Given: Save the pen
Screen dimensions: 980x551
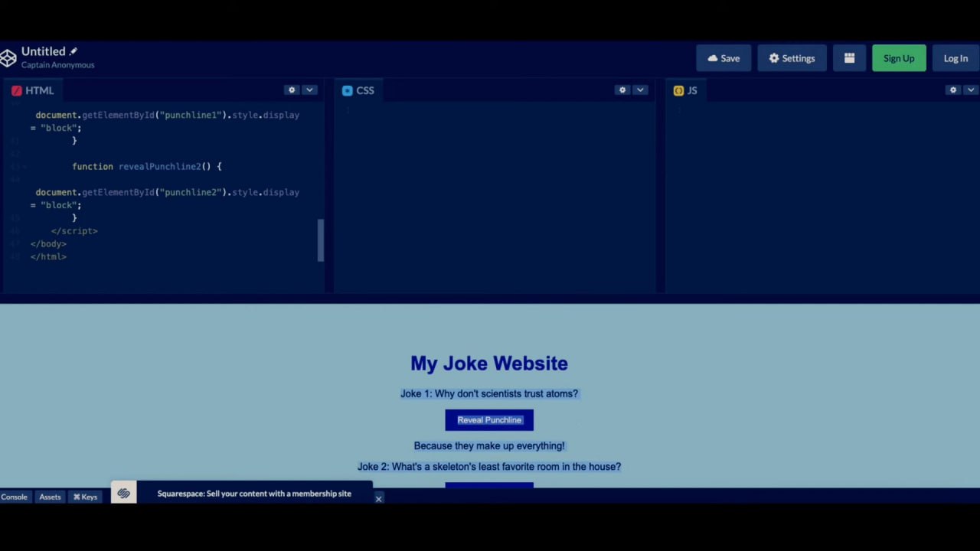Looking at the screenshot, I should [724, 58].
